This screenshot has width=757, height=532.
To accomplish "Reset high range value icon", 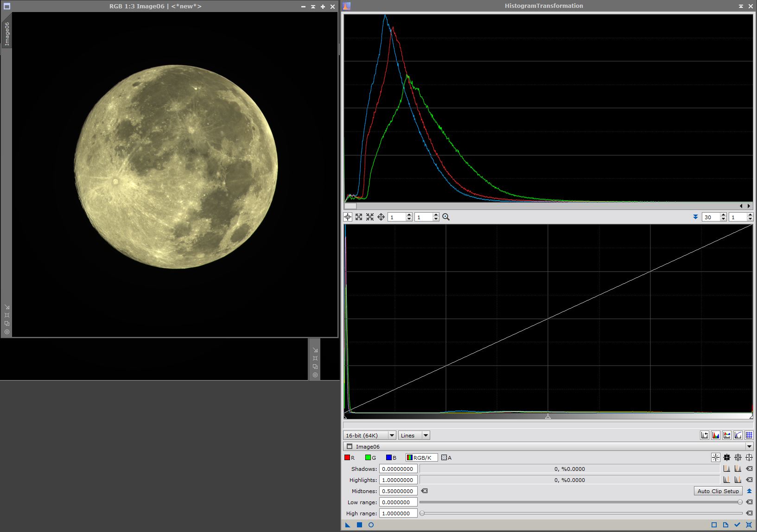I will pos(749,513).
